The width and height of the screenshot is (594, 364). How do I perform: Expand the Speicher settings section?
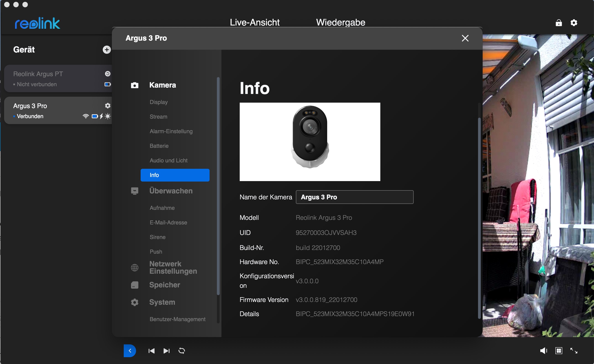click(164, 285)
